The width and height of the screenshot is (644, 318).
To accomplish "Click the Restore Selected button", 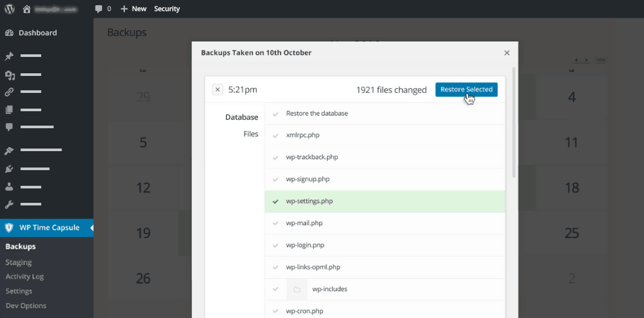I will point(466,90).
